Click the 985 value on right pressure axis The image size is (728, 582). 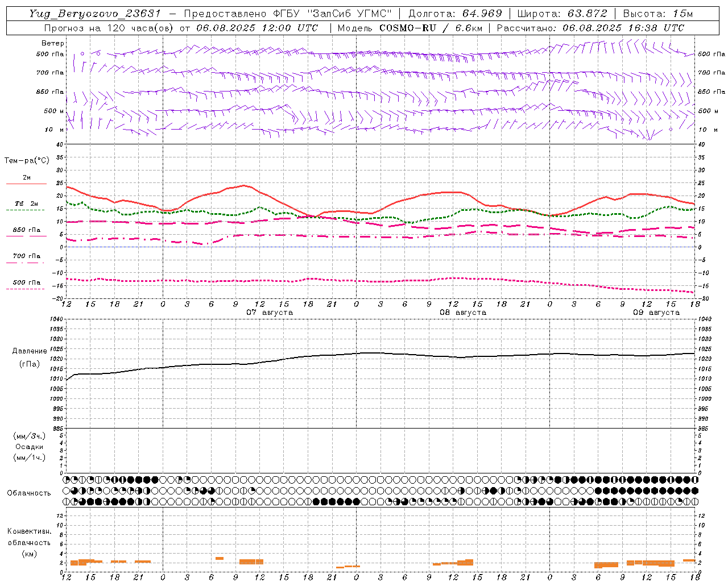coord(704,429)
